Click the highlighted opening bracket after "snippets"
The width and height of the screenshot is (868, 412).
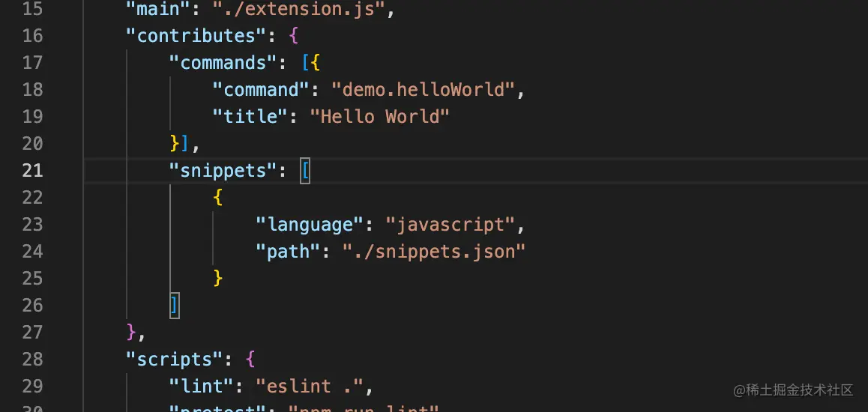point(304,171)
